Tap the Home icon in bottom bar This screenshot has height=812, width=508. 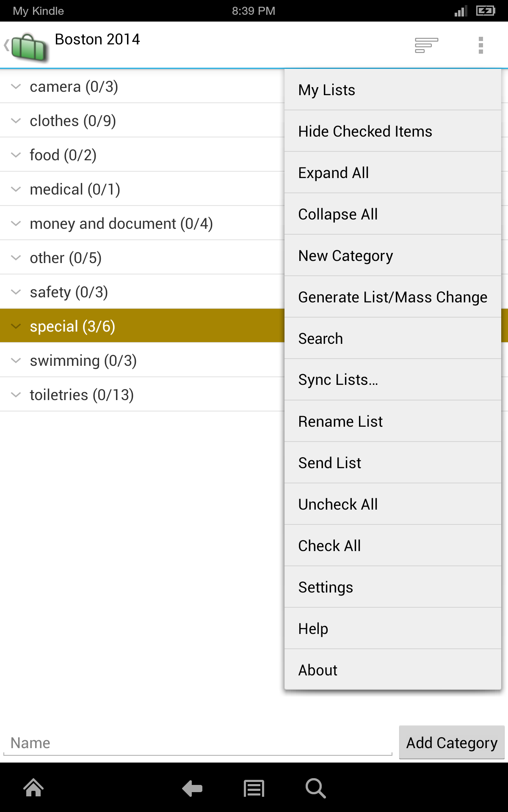[33, 787]
